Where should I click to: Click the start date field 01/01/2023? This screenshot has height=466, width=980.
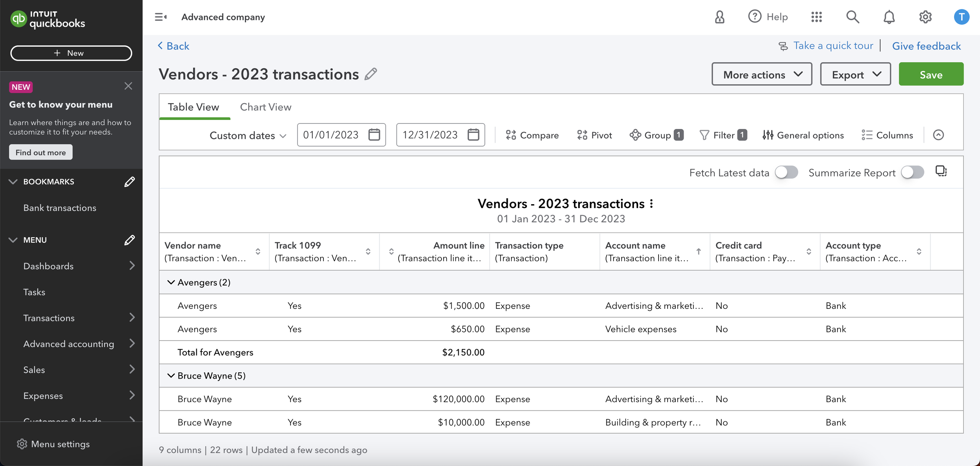pyautogui.click(x=341, y=135)
